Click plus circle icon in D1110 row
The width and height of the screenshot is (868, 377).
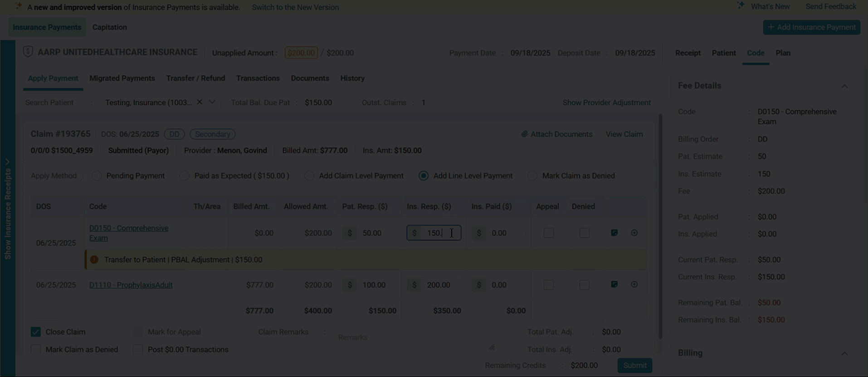[634, 285]
